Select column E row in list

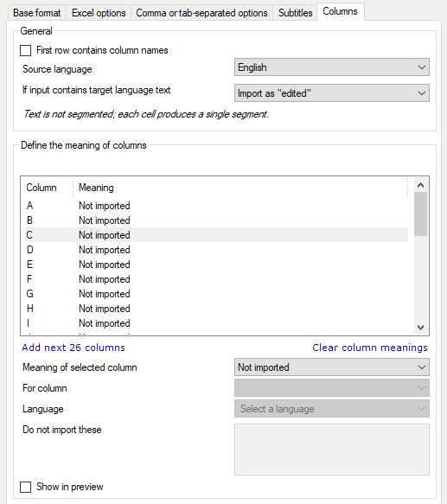tap(216, 265)
